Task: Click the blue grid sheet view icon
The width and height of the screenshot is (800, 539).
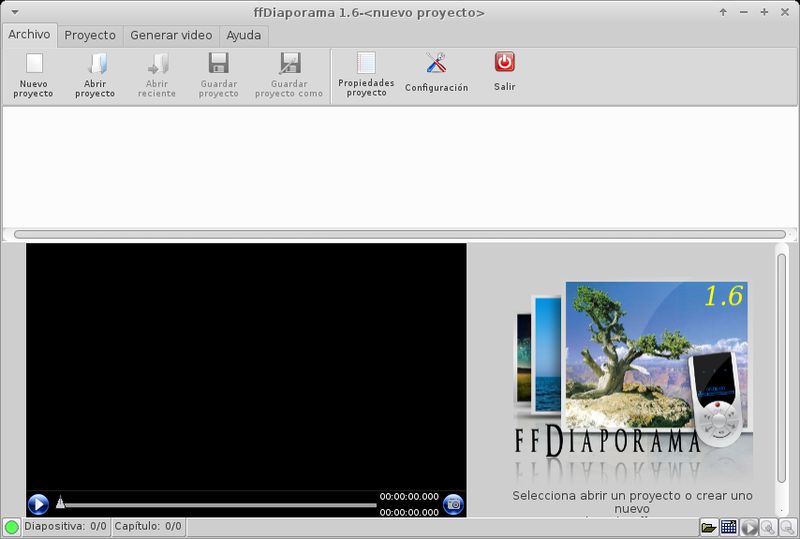Action: (729, 527)
